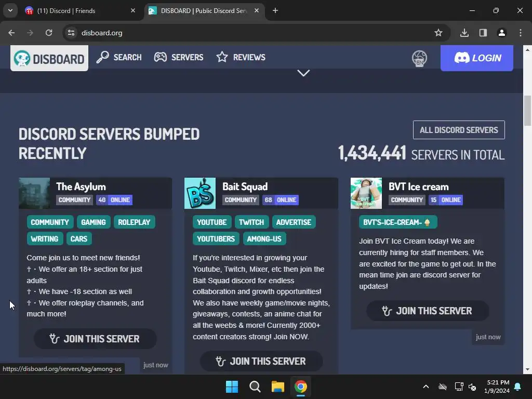Viewport: 532px width, 399px height.
Task: Open the Windows Start menu
Action: tap(232, 387)
